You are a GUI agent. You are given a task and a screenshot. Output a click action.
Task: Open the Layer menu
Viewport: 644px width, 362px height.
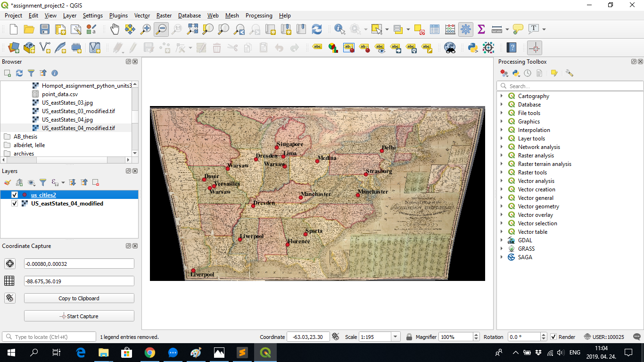(x=70, y=16)
